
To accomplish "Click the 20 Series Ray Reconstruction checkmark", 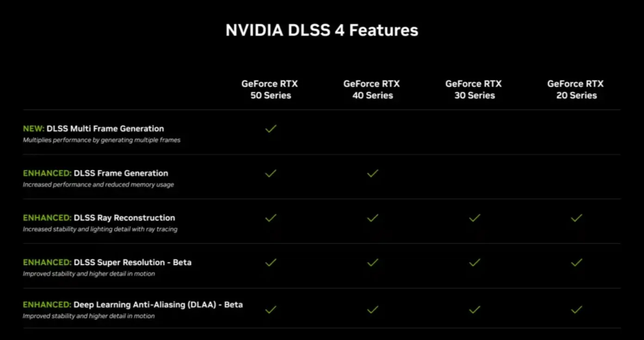I will tap(576, 218).
